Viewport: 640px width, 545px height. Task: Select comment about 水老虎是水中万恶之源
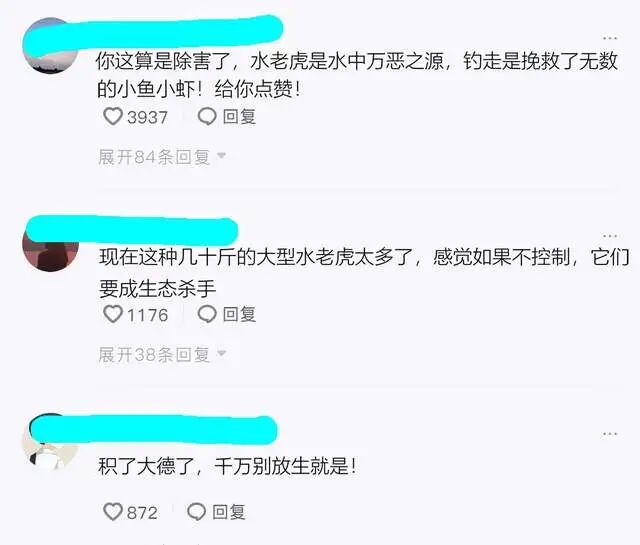[358, 75]
